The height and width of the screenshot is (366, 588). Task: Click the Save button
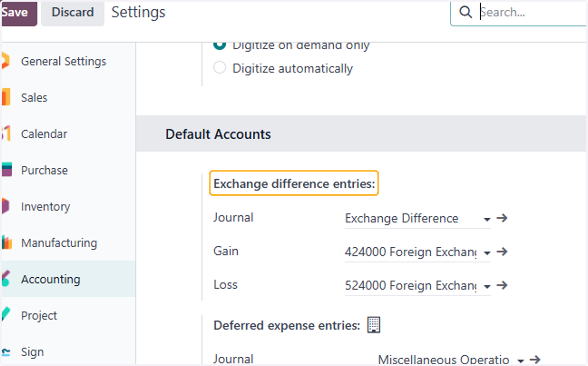[x=19, y=13]
